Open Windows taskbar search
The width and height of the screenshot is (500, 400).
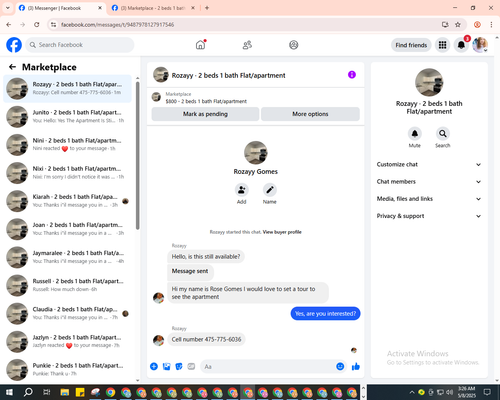click(x=28, y=392)
